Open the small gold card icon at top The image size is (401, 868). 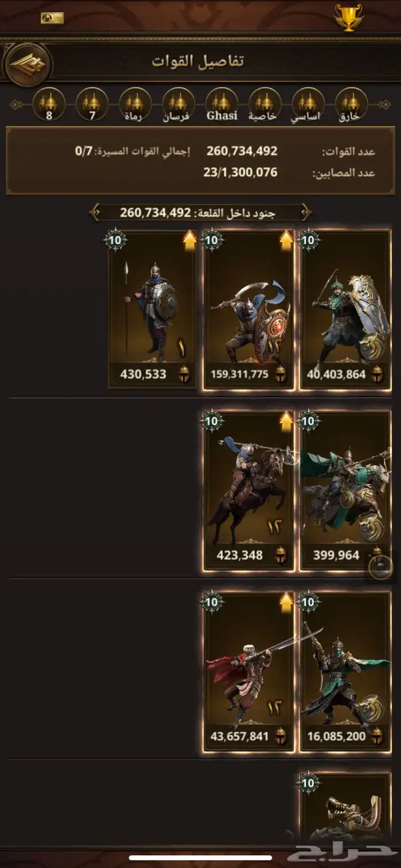[52, 18]
